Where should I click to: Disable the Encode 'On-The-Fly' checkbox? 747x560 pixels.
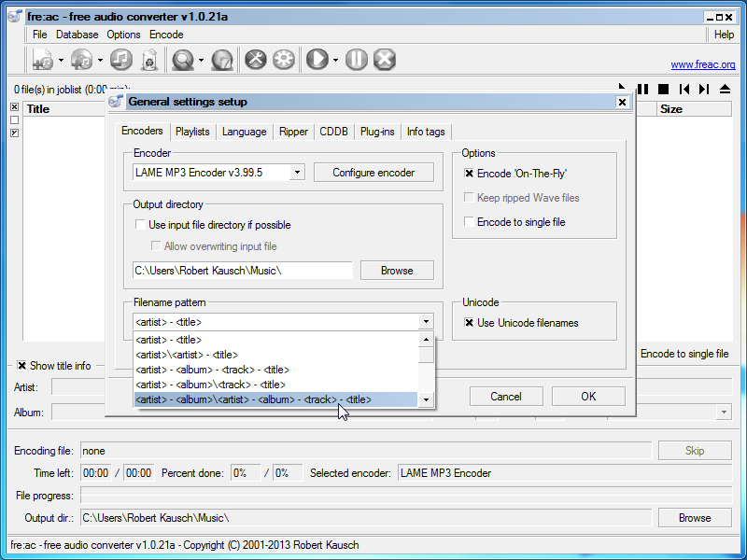(470, 174)
